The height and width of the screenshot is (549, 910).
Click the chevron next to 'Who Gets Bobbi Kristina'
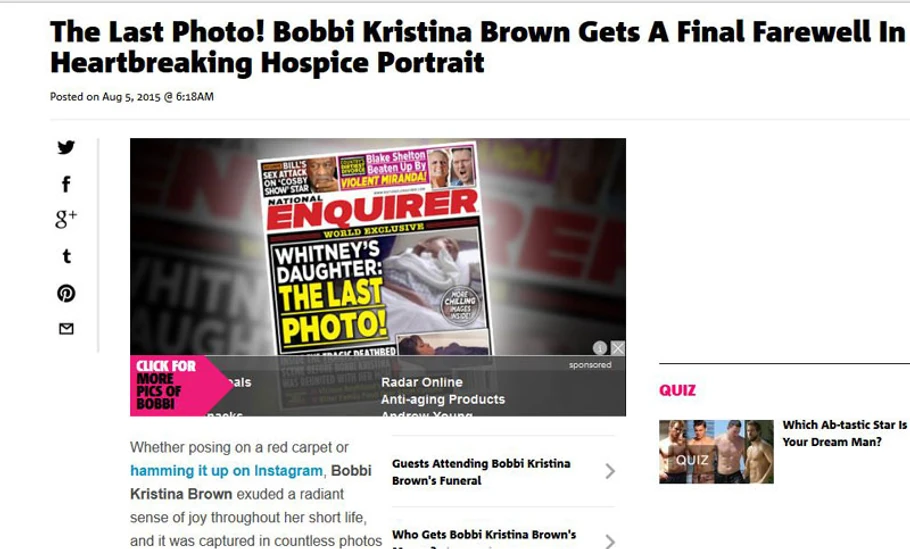609,541
